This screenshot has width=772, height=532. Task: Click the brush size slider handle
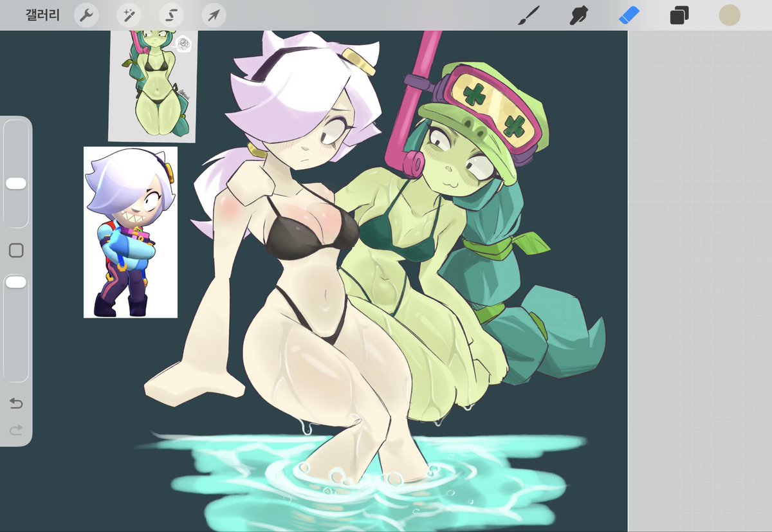[x=16, y=184]
